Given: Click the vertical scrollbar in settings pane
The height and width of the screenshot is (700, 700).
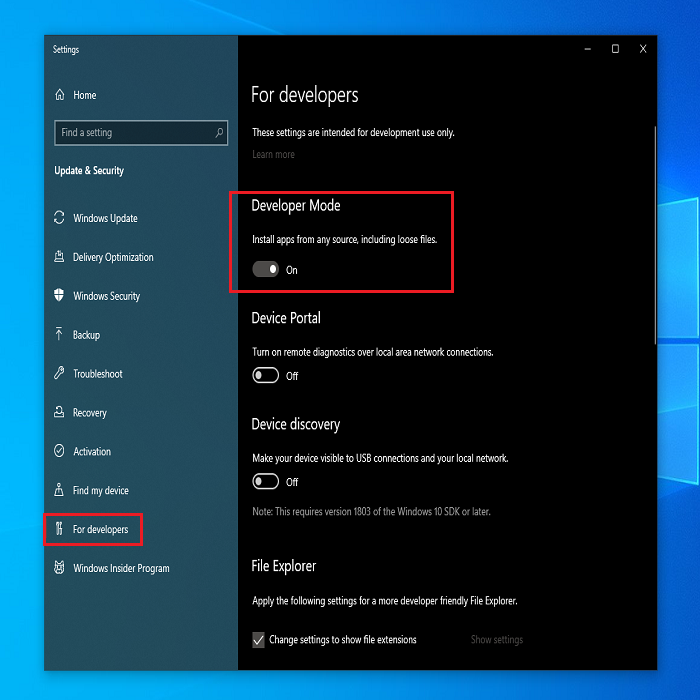Looking at the screenshot, I should coord(655,235).
